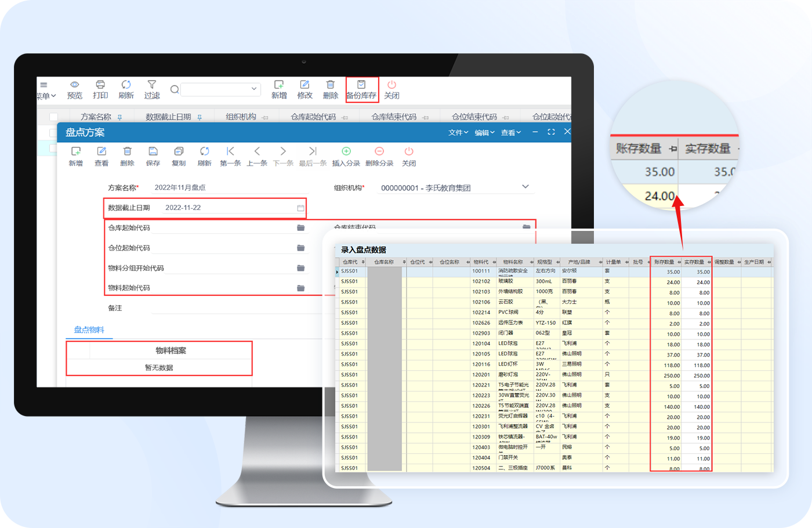
Task: Click 新增 in the 盘点方案 dialog toolbar
Action: (x=75, y=157)
